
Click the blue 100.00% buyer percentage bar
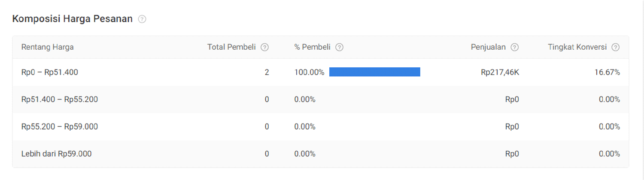pyautogui.click(x=374, y=72)
